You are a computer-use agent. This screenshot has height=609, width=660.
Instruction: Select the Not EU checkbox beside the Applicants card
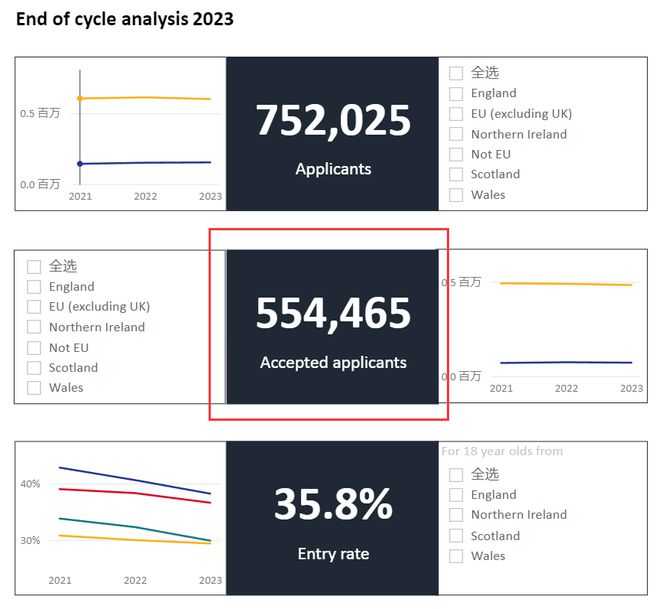click(x=456, y=154)
